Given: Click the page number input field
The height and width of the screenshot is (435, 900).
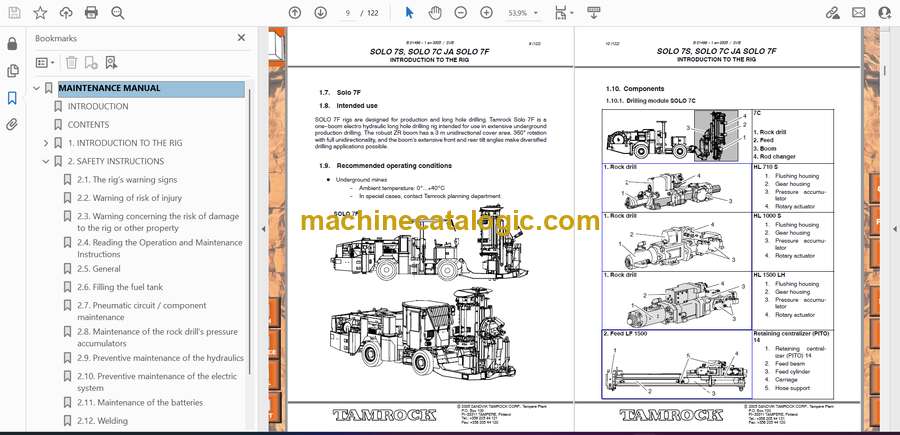Looking at the screenshot, I should (348, 13).
